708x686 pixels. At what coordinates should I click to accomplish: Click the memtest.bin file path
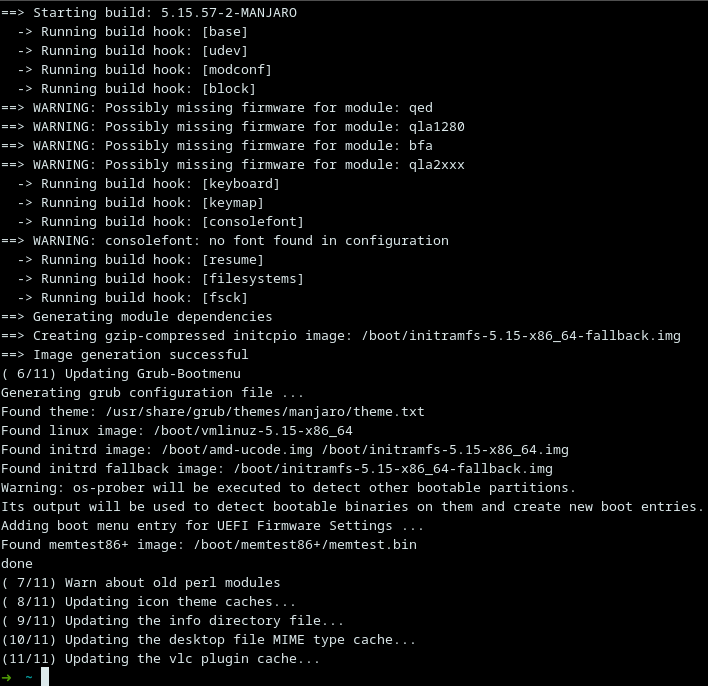coord(305,545)
